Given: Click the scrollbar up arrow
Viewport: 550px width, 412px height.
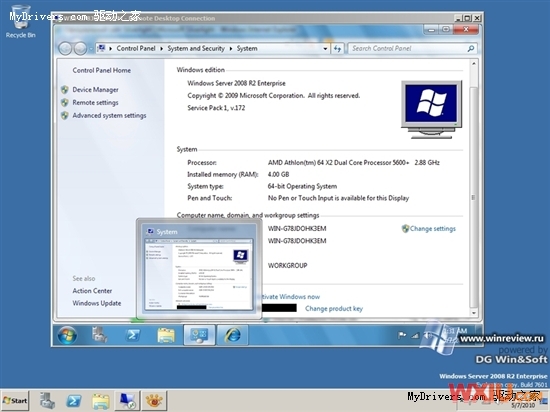Looking at the screenshot, I should pos(474,64).
